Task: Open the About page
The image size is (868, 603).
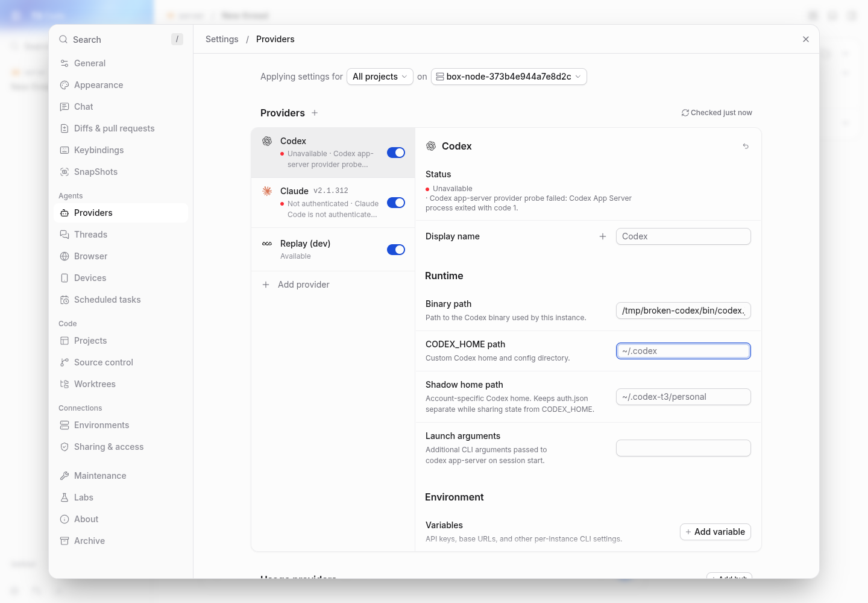Action: (121, 519)
